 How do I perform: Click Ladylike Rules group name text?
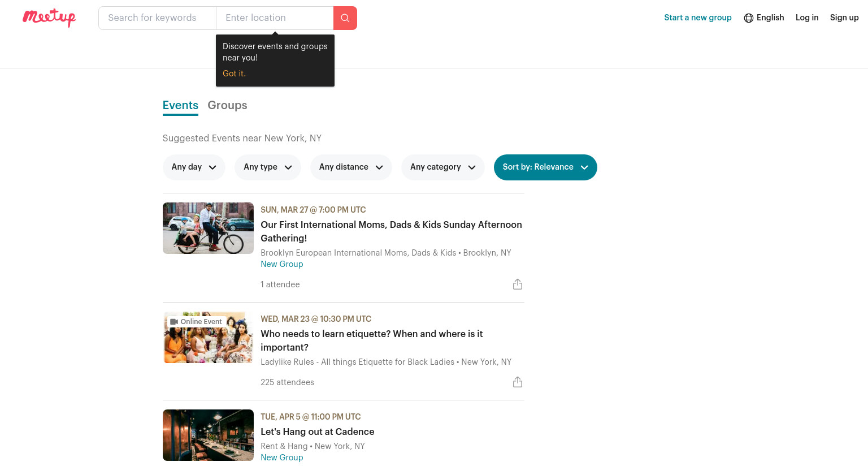click(x=357, y=362)
